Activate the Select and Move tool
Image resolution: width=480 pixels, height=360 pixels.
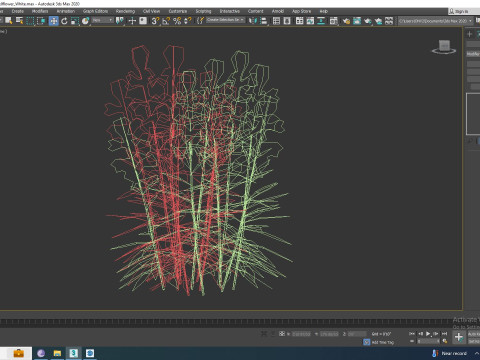[x=53, y=21]
